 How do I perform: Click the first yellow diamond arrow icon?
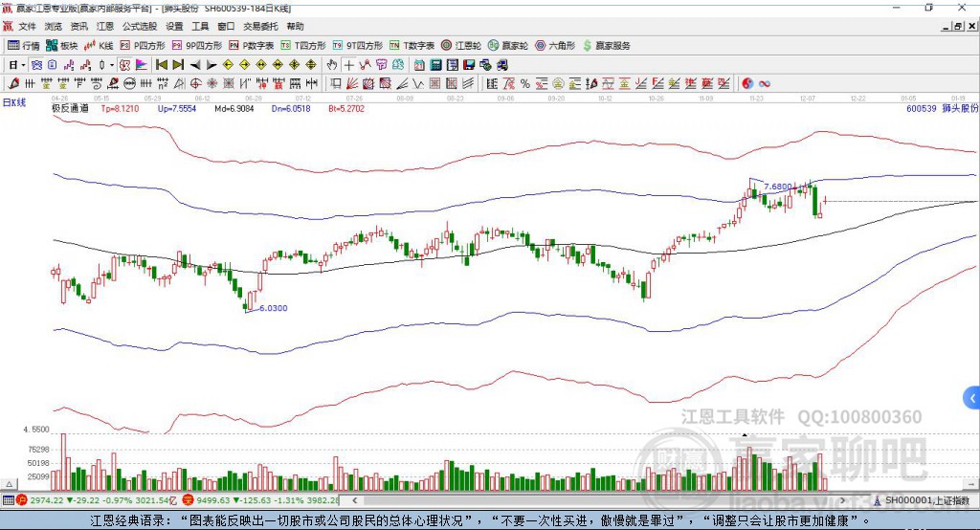[228, 65]
